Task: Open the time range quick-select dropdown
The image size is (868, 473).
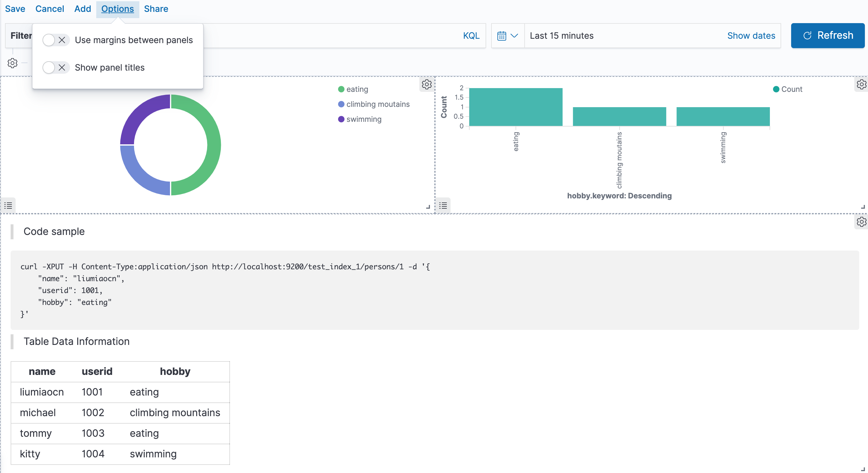Action: (507, 35)
